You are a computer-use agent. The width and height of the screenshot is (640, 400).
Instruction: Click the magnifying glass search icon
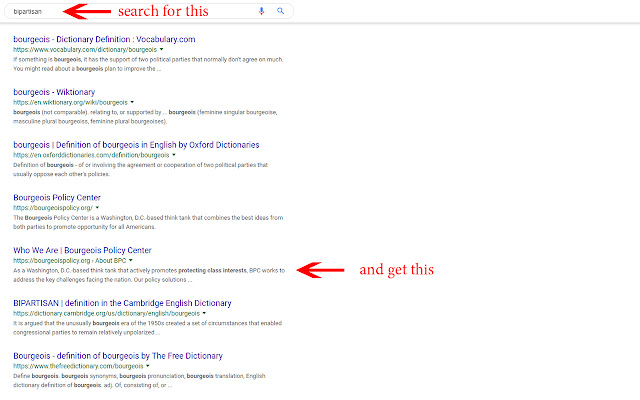(x=280, y=11)
